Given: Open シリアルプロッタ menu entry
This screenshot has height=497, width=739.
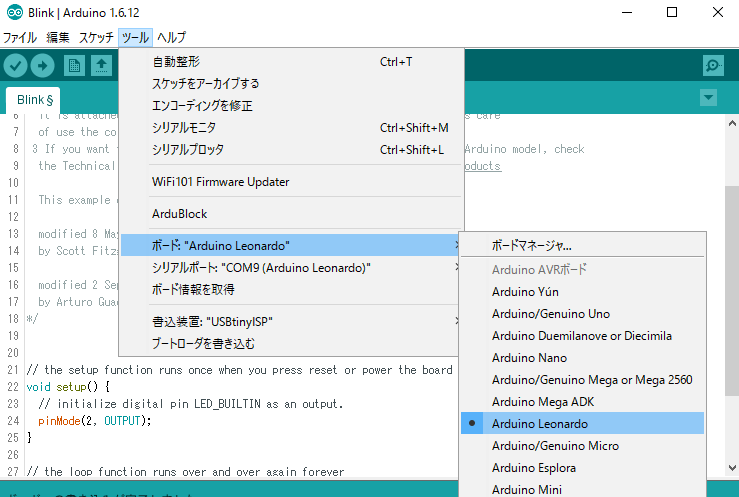Looking at the screenshot, I should [290, 150].
